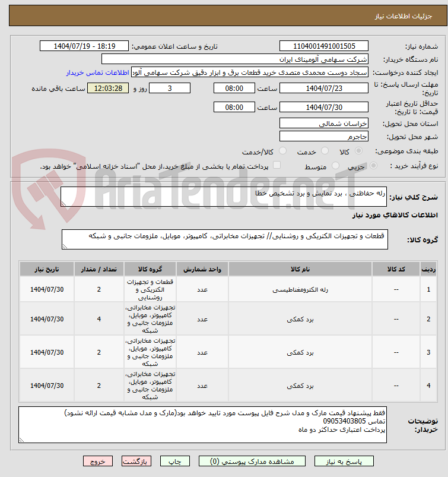Click the province field خراسان شمالی
Viewport: 448px width, 477px height.
(324, 123)
